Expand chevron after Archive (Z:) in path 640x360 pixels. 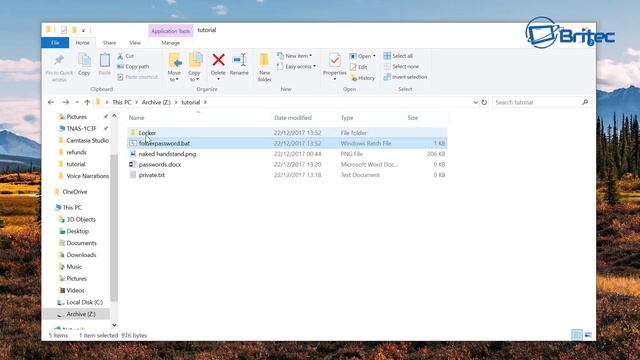tap(176, 102)
